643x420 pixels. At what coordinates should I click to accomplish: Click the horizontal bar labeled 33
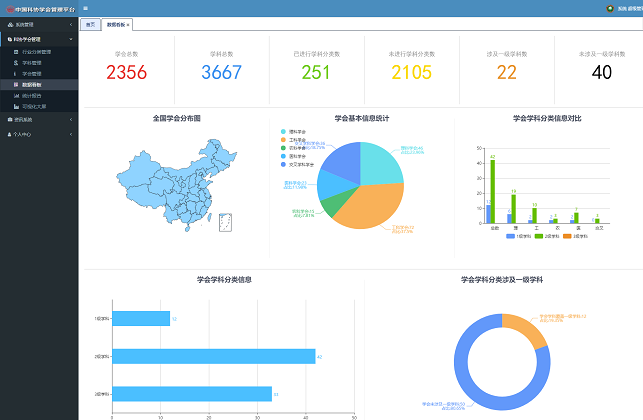point(192,394)
